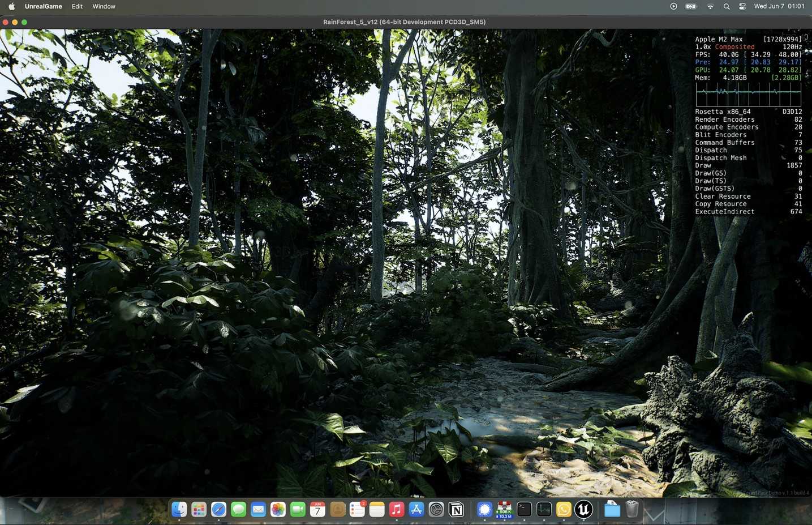This screenshot has height=525, width=812.
Task: Open the Apple menu
Action: [11, 6]
